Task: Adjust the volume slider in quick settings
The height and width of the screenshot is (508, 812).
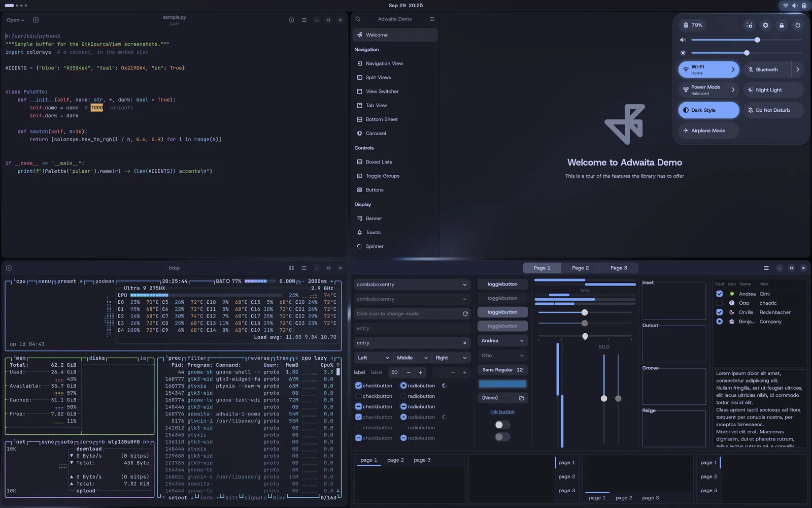Action: pyautogui.click(x=746, y=40)
